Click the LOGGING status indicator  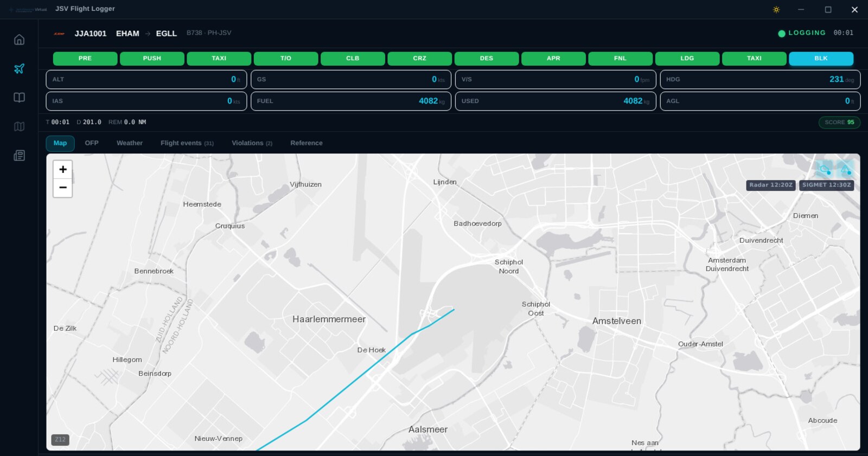coord(802,33)
